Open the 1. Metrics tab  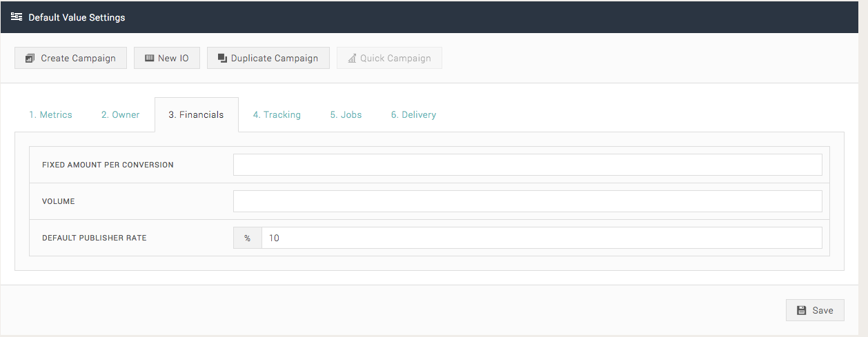pyautogui.click(x=50, y=115)
